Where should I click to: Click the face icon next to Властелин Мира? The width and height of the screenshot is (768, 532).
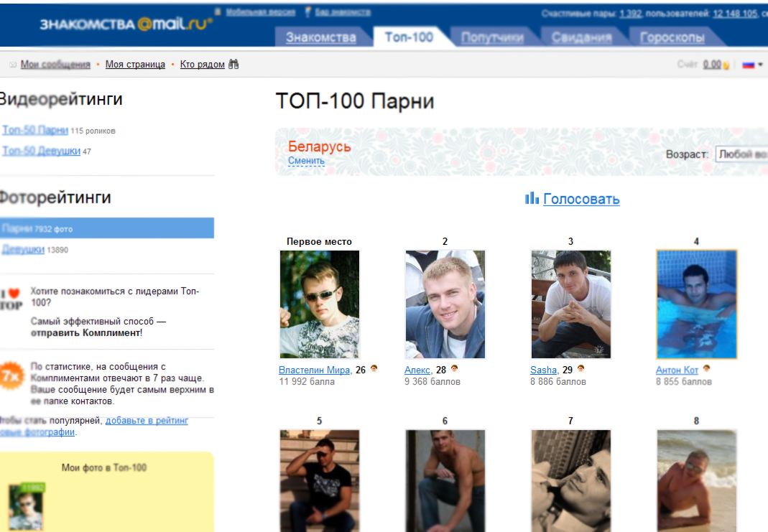(374, 368)
